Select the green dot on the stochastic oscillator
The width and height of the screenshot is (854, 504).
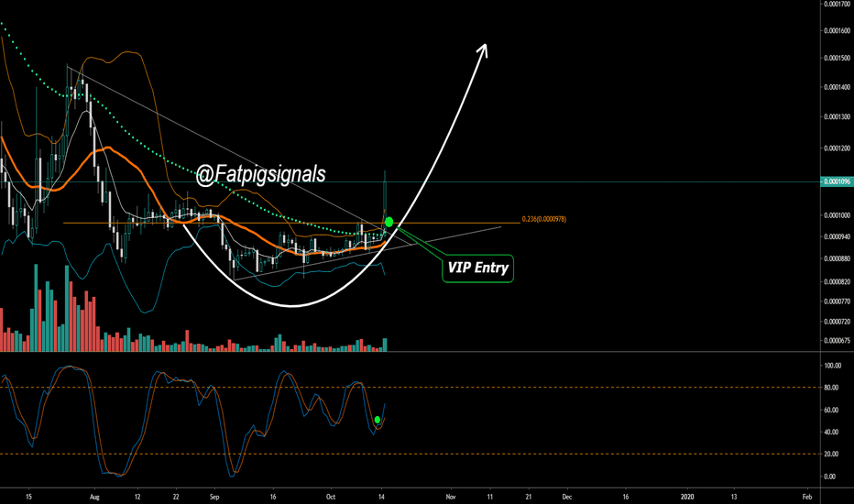click(x=378, y=420)
